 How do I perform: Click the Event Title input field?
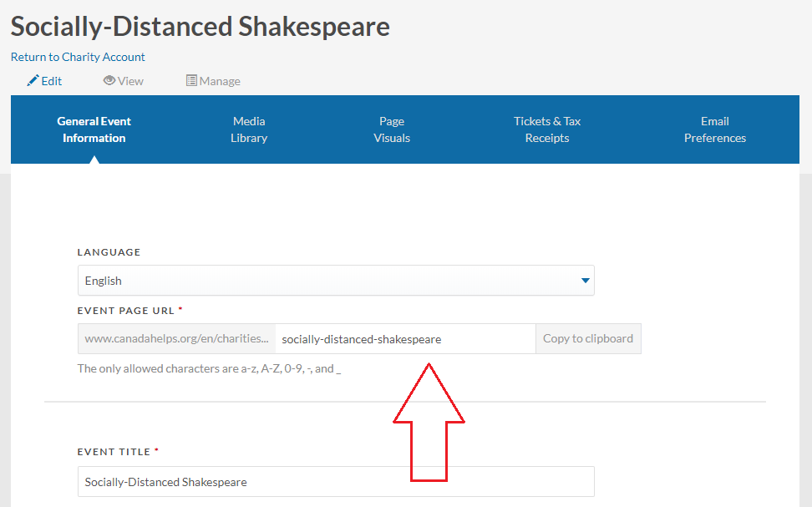pos(336,482)
